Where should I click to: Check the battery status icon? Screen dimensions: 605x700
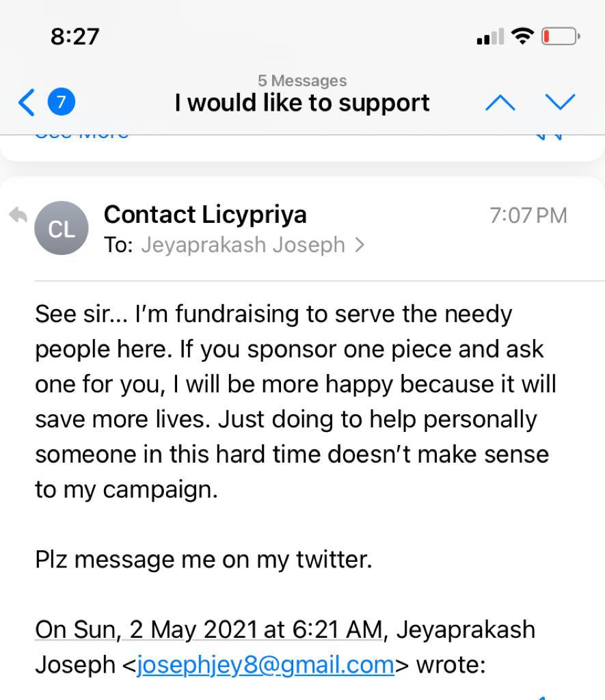pos(561,36)
